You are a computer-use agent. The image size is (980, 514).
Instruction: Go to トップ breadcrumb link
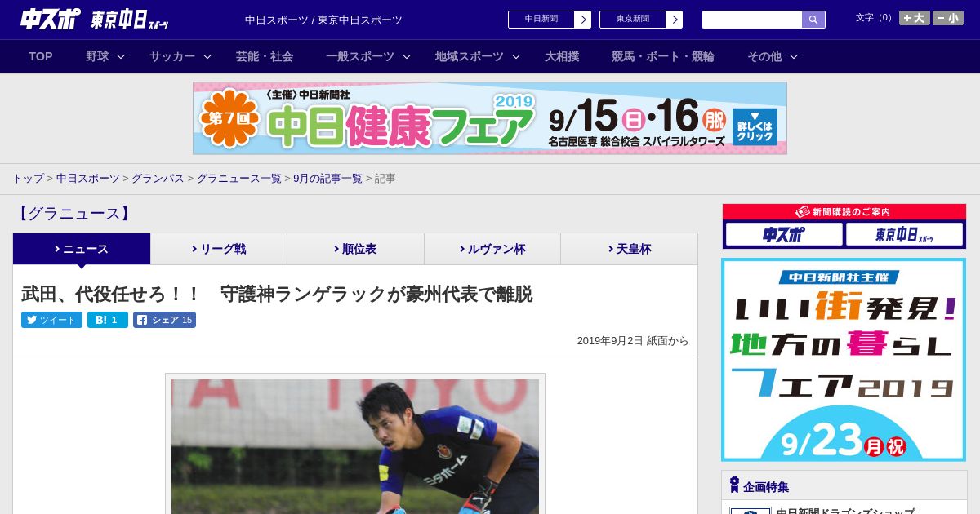pyautogui.click(x=28, y=179)
